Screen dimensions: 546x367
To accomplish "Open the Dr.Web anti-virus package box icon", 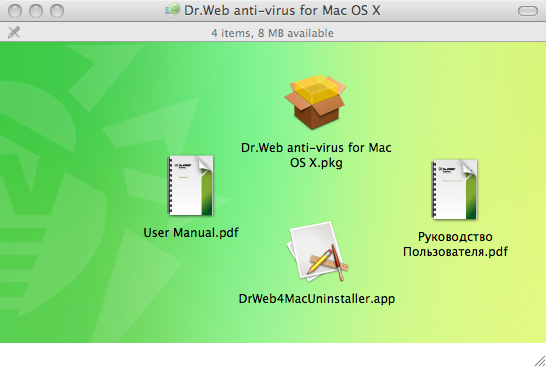I will click(x=316, y=102).
